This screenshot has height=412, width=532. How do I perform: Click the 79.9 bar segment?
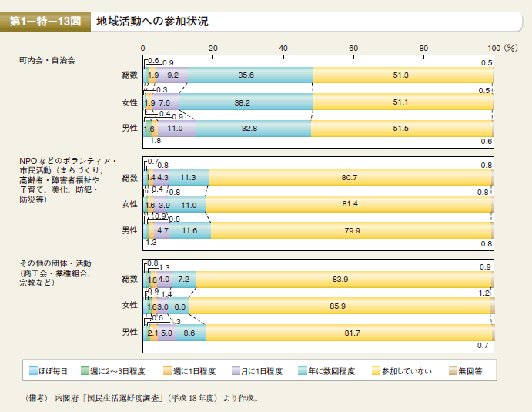[x=351, y=230]
